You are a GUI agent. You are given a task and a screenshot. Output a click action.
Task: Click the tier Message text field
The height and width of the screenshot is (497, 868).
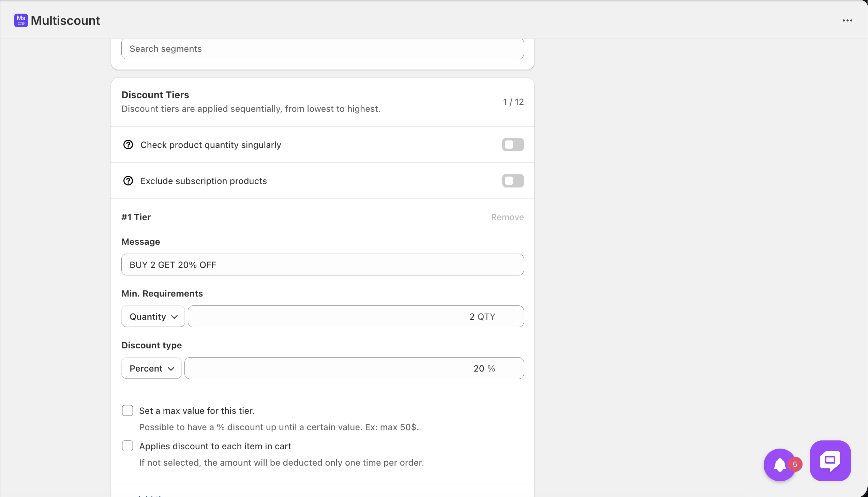(x=322, y=265)
